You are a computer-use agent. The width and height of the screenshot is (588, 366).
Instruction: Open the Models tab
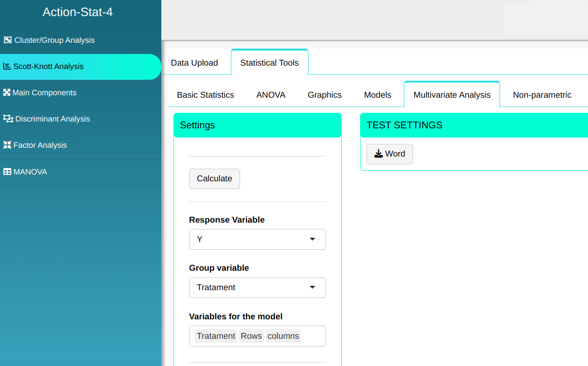coord(377,95)
